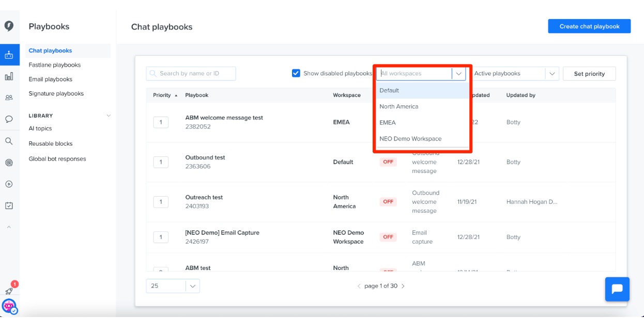Viewport: 644px width, 318px height.
Task: Select NEO Demo Workspace option
Action: [x=422, y=138]
